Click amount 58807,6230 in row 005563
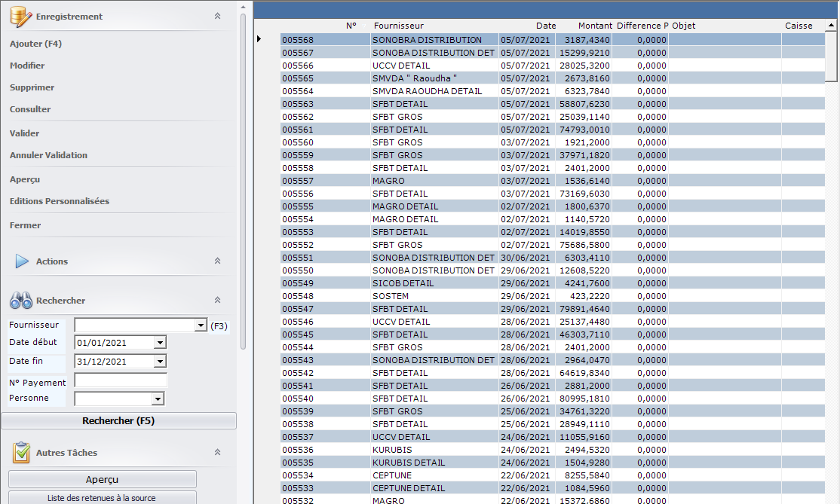Image resolution: width=840 pixels, height=504 pixels. [x=584, y=104]
